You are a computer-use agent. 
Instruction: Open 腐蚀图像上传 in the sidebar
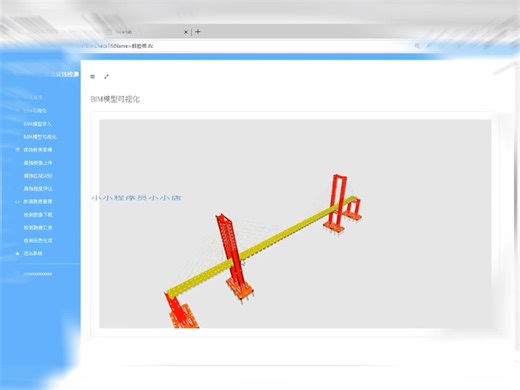tap(38, 163)
